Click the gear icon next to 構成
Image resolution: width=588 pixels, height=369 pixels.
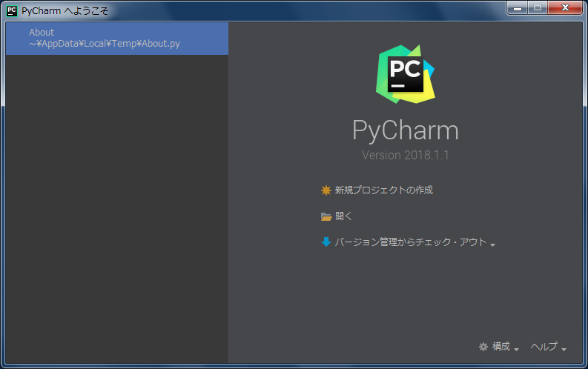483,347
